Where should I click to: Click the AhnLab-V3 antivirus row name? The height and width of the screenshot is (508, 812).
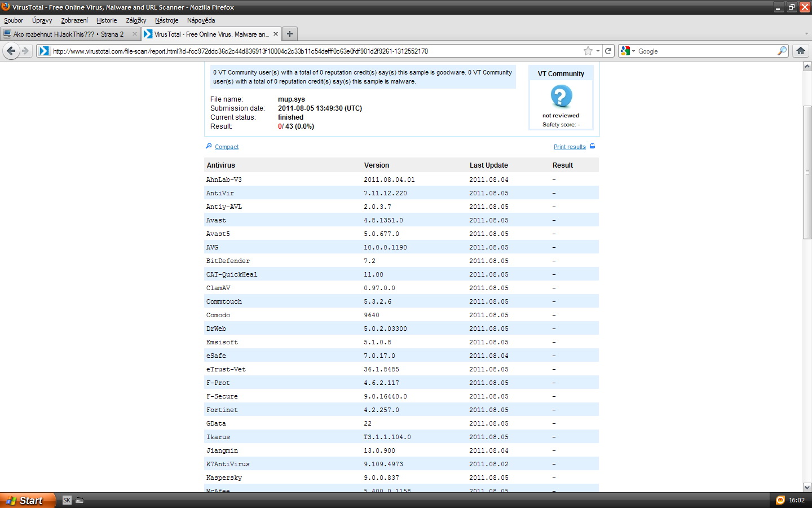pyautogui.click(x=224, y=179)
